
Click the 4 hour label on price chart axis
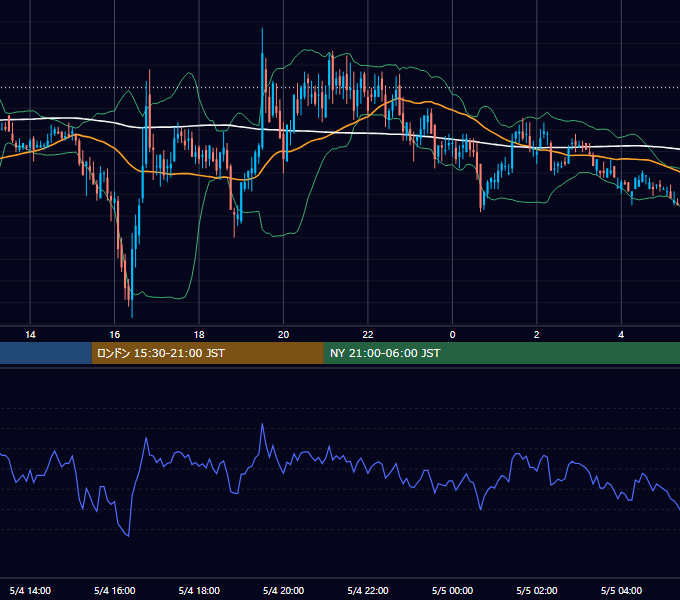621,335
